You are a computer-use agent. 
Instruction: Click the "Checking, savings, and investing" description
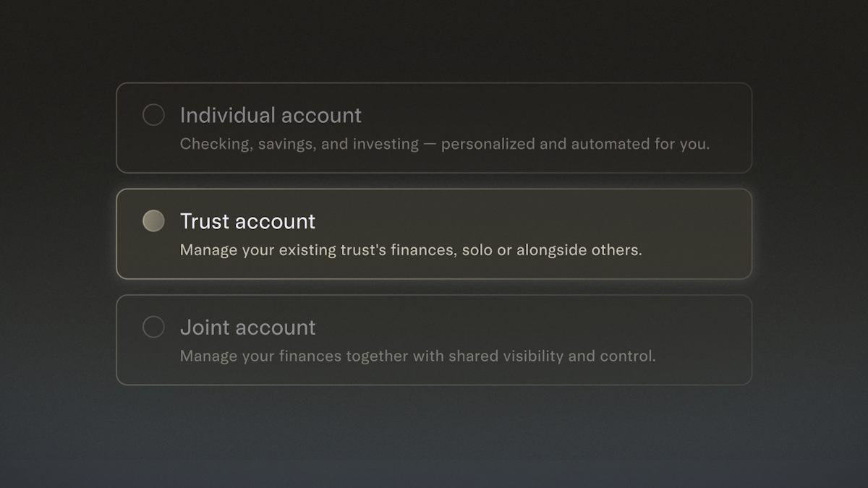point(299,144)
